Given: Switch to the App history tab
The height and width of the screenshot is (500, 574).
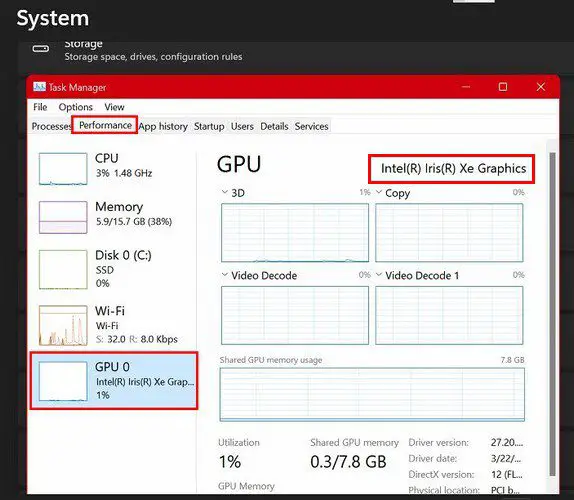Looking at the screenshot, I should tap(163, 126).
